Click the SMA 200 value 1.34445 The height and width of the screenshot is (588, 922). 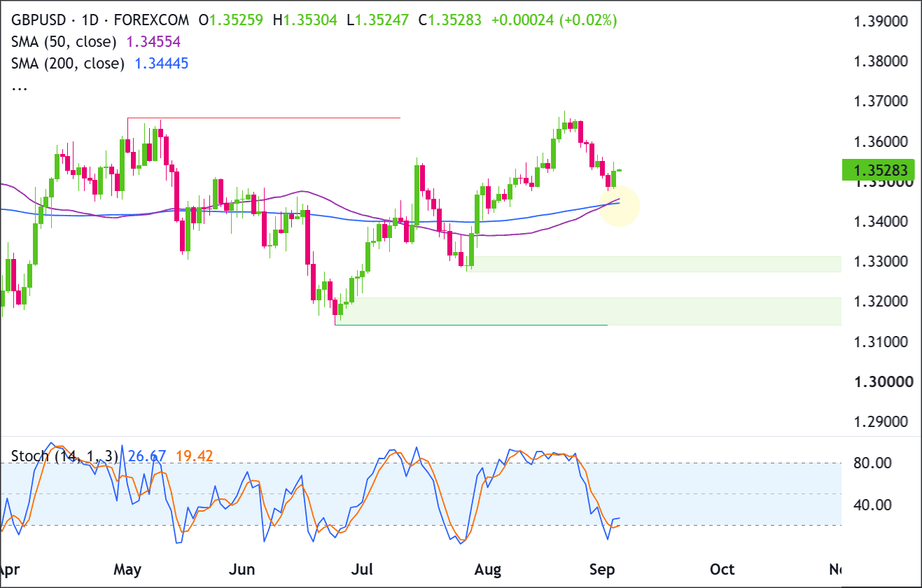point(161,64)
